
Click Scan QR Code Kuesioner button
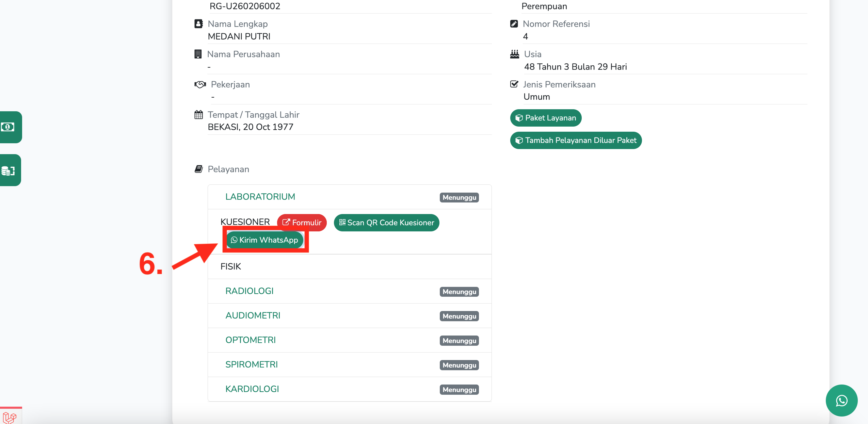click(x=386, y=223)
